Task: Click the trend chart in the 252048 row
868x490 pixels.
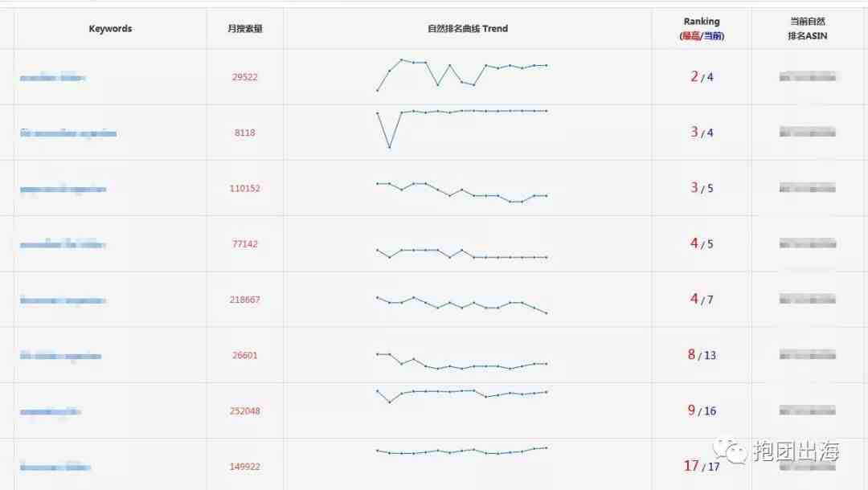Action: click(x=461, y=394)
